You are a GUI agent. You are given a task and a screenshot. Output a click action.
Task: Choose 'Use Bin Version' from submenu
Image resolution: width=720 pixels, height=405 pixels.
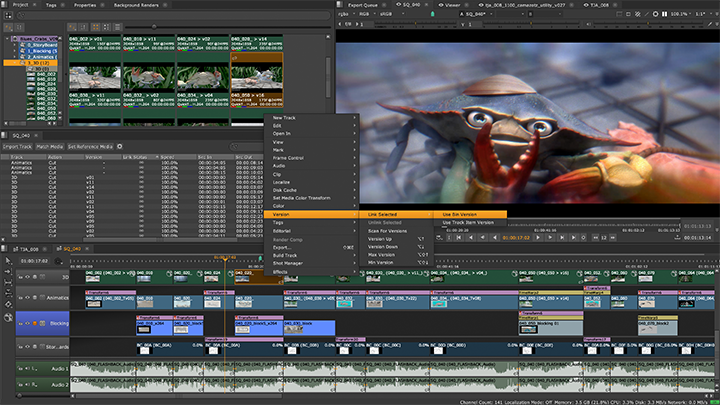(460, 214)
